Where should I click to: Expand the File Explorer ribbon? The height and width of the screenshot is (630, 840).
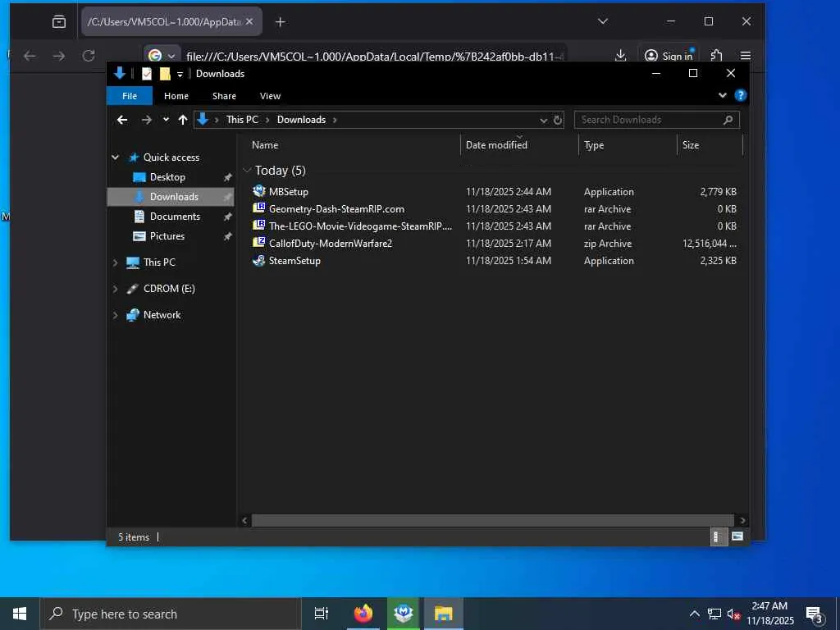point(722,95)
